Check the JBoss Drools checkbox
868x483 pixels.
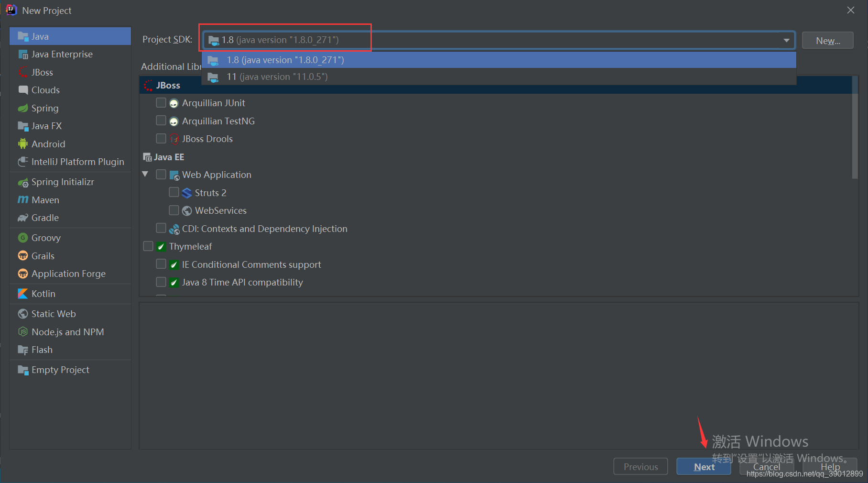(161, 139)
